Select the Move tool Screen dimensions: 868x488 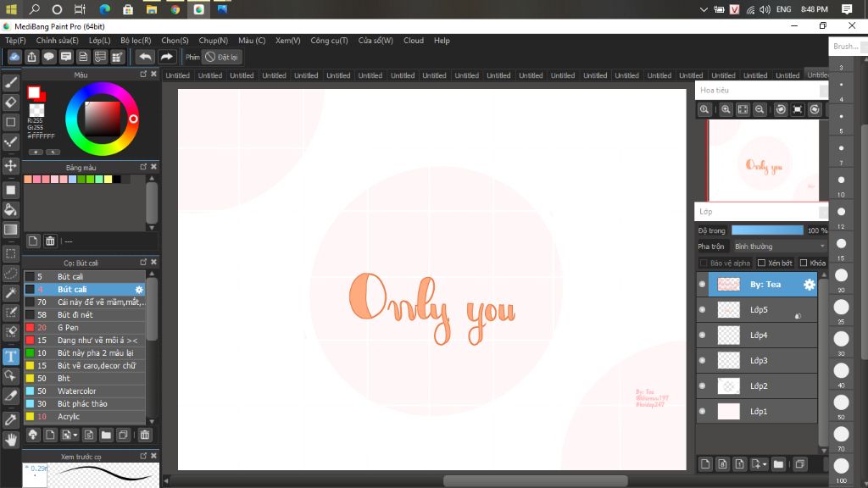(10, 165)
